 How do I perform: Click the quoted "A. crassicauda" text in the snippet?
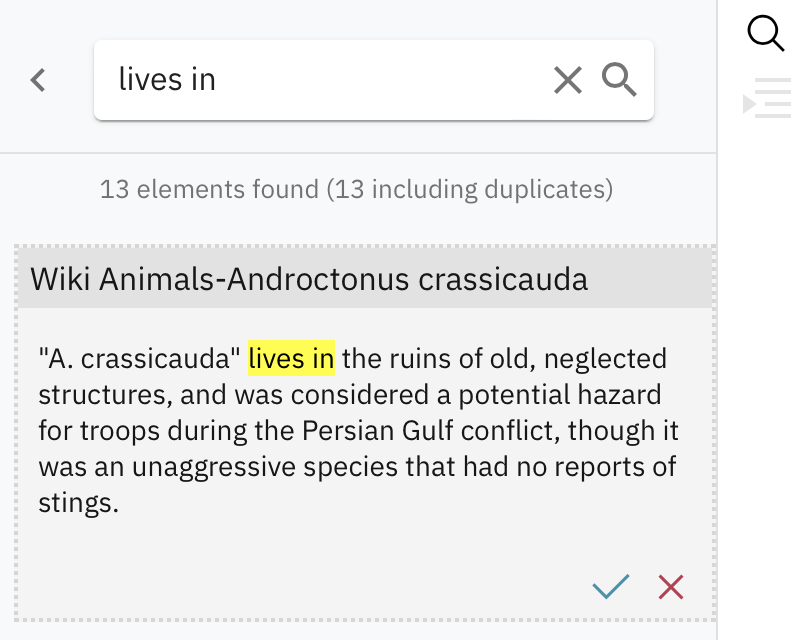139,358
